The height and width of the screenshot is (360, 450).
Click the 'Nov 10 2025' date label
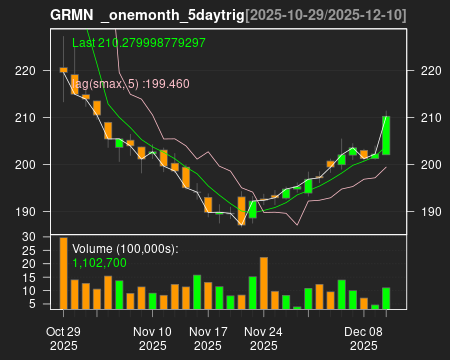[152, 339]
